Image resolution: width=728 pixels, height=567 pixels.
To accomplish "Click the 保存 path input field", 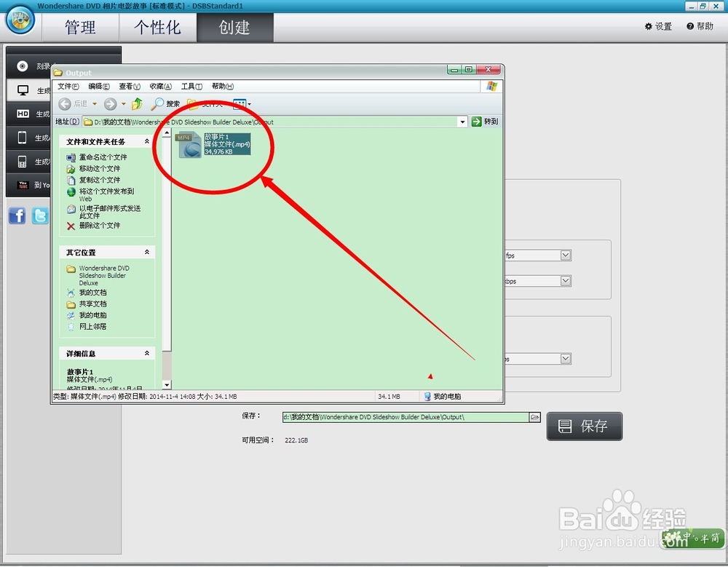I will tap(405, 417).
